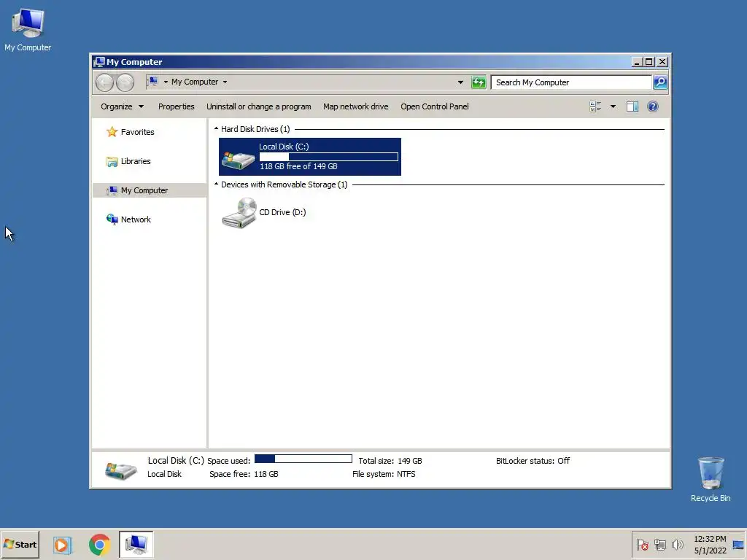Click the show desktop icon in tray
This screenshot has height=560, width=747.
(738, 545)
